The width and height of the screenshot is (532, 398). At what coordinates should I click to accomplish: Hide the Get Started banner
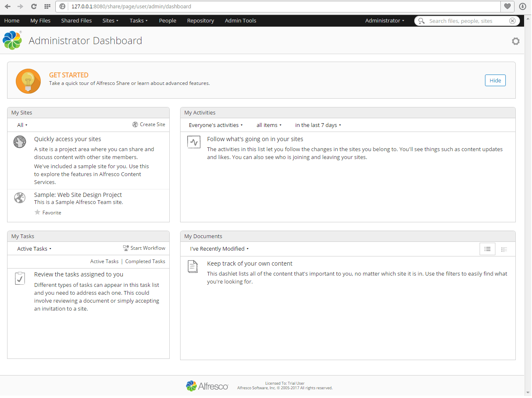tap(495, 80)
